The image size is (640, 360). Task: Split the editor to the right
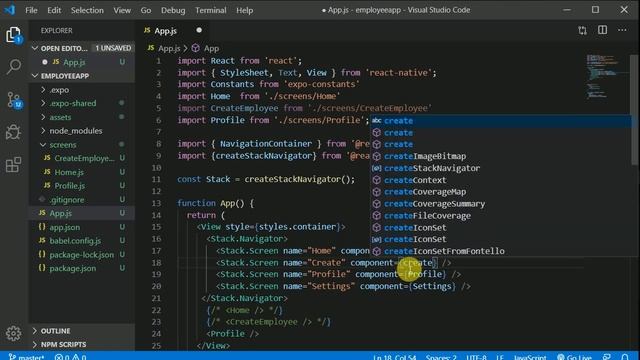tap(602, 30)
